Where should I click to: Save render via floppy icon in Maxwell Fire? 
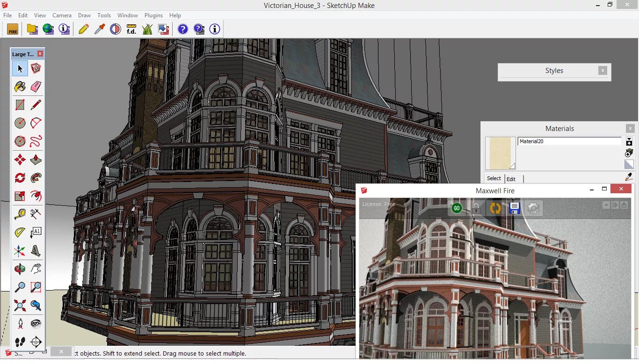click(x=515, y=208)
